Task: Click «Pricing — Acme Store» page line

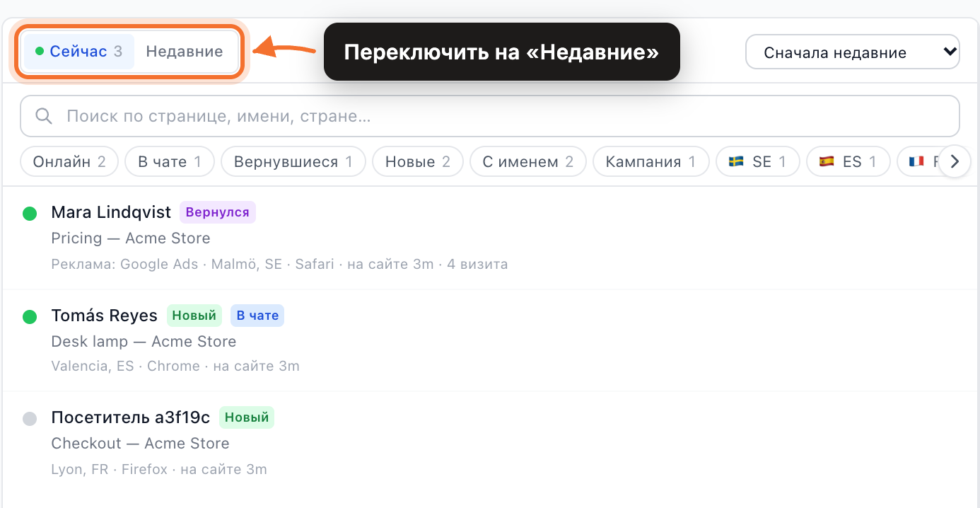Action: pos(131,238)
